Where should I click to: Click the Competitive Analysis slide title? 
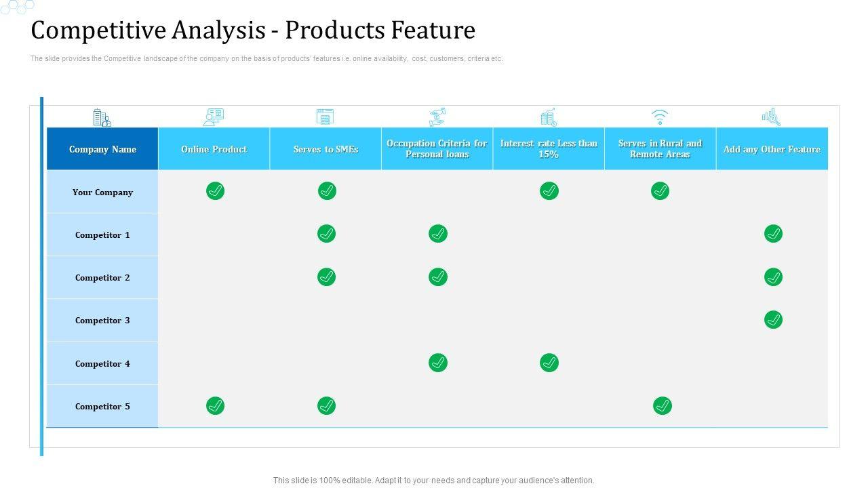pyautogui.click(x=253, y=30)
